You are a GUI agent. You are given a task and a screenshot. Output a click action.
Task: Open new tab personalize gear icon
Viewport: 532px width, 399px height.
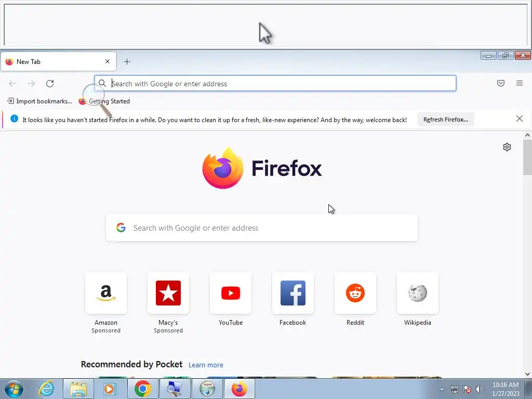[x=507, y=147]
